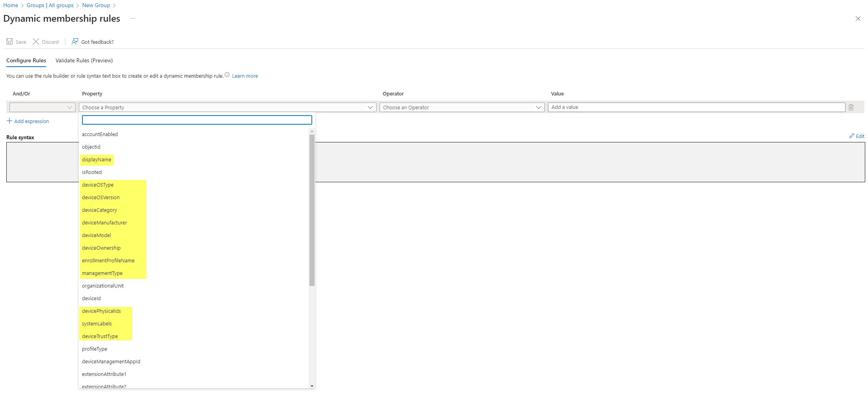The height and width of the screenshot is (398, 868).
Task: Open the Choose a Property dropdown
Action: [228, 107]
